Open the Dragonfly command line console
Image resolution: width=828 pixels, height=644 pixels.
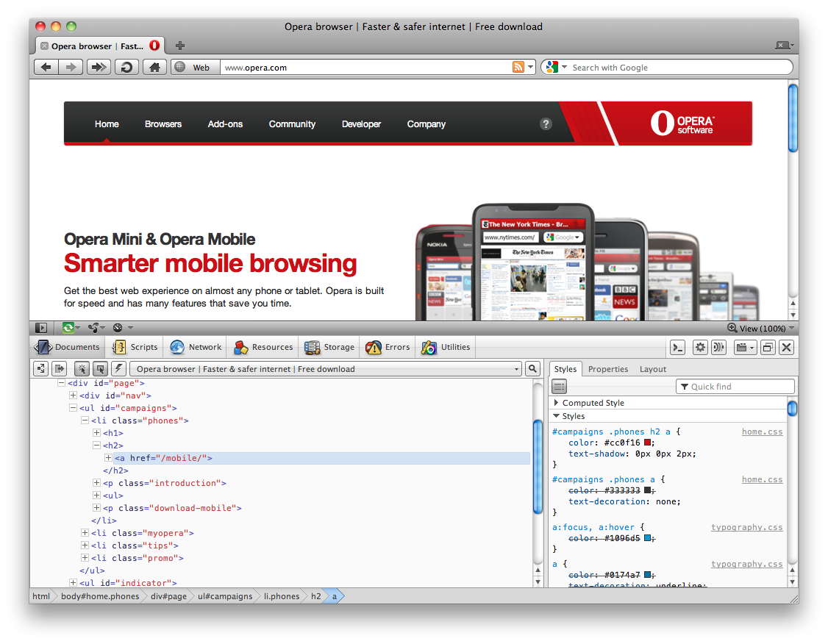pyautogui.click(x=678, y=348)
